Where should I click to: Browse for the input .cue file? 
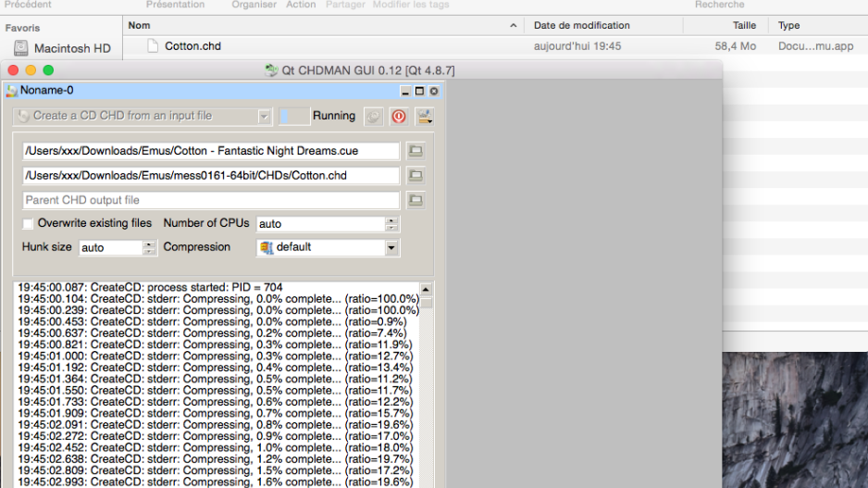click(x=415, y=151)
